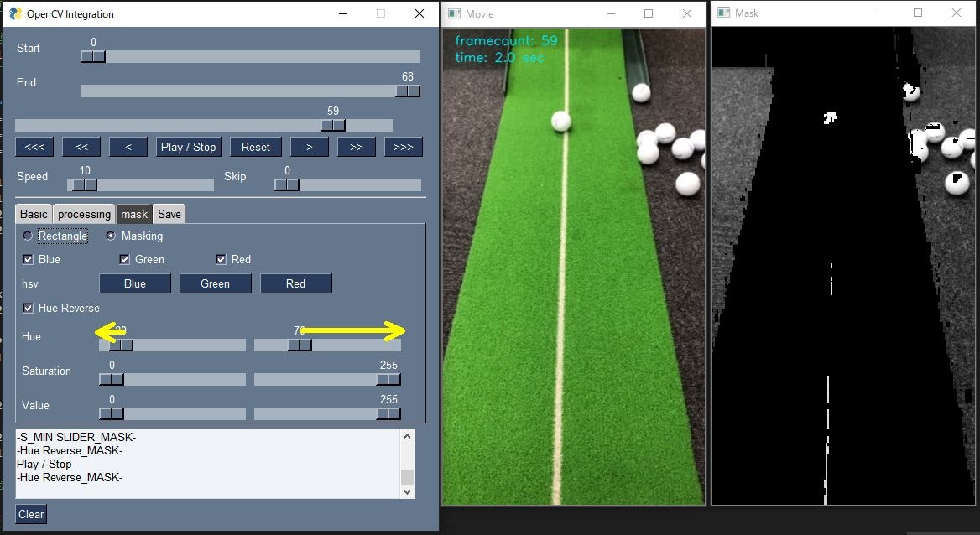Click the log scrollbar down arrow
The image size is (980, 535).
408,492
